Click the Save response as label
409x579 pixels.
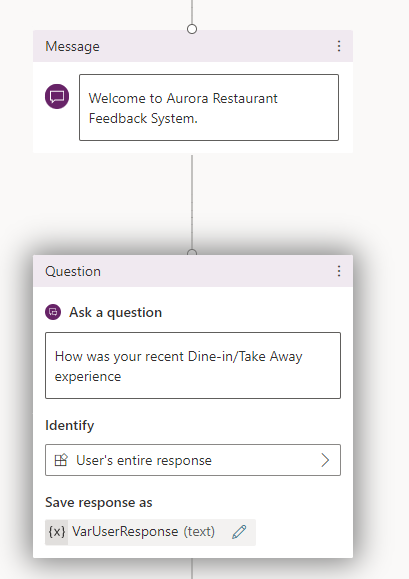click(x=99, y=503)
